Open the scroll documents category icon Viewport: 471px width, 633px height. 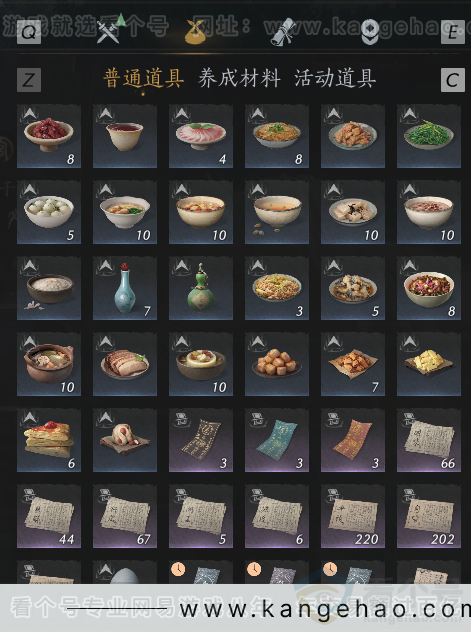click(x=282, y=32)
